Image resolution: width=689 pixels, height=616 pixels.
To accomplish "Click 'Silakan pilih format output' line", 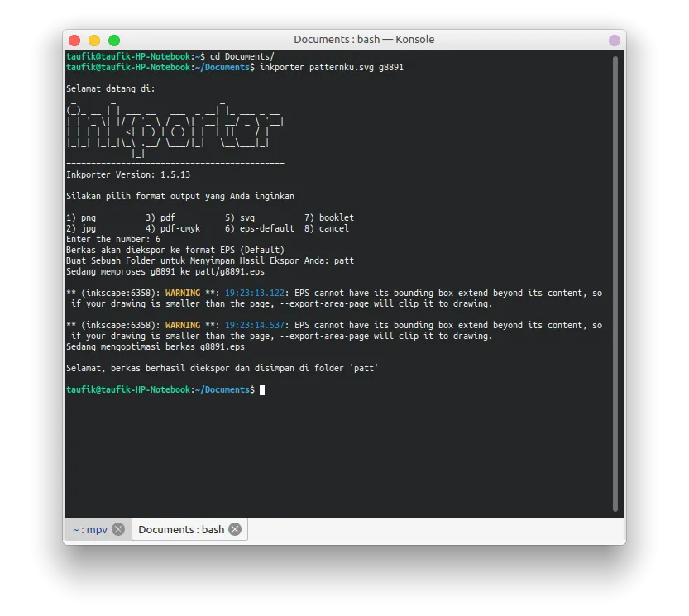I will coord(180,197).
